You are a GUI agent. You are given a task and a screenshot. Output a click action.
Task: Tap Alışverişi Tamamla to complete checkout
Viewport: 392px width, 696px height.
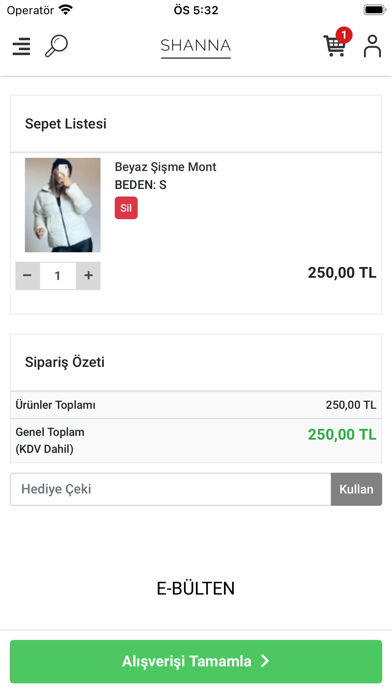tap(196, 661)
